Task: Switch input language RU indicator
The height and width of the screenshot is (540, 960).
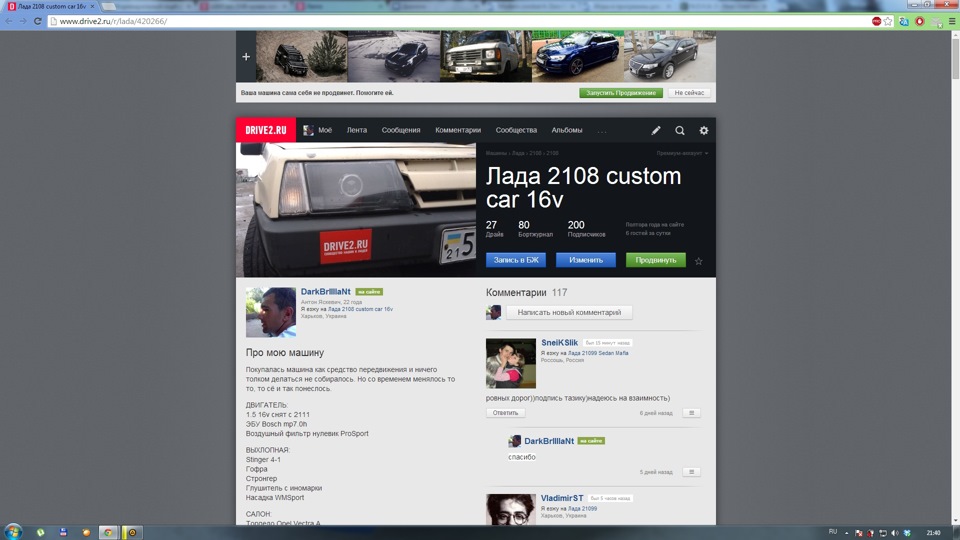Action: [x=833, y=531]
